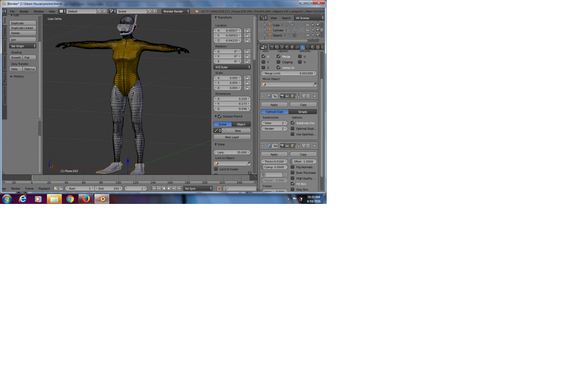Move the Solidify modifier down in stack
Viewport: 588px width, 367px height.
click(x=308, y=146)
